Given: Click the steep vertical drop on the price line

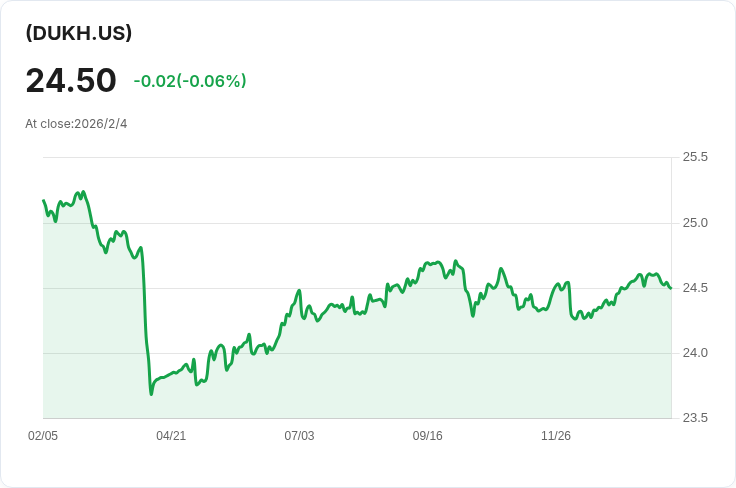Looking at the screenshot, I should click(146, 320).
